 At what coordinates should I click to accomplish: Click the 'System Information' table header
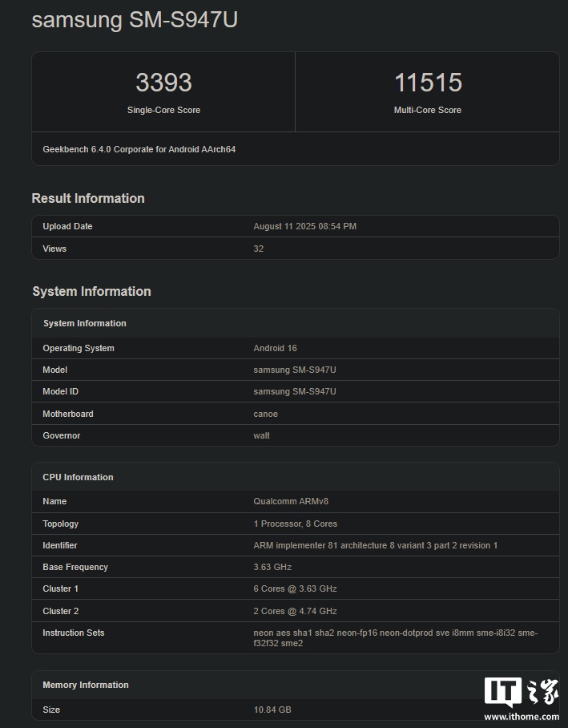(x=84, y=323)
